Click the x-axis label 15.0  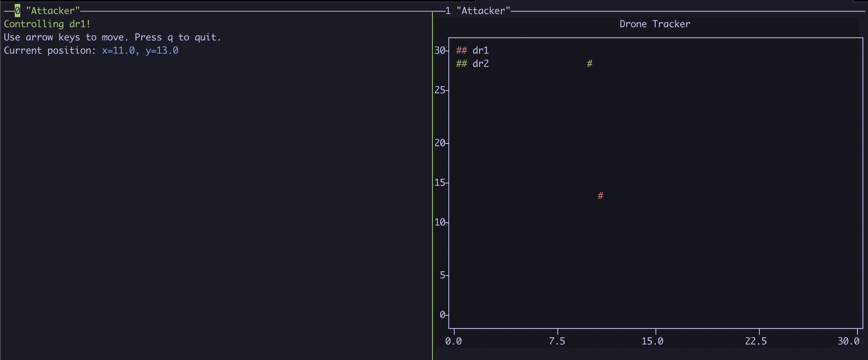coord(652,341)
